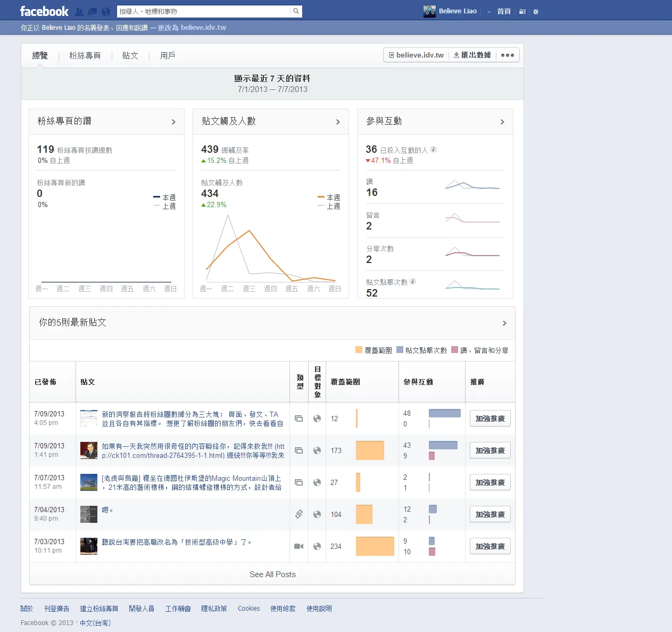672x632 pixels.
Task: Click the Believe Liao profile avatar
Action: click(429, 11)
